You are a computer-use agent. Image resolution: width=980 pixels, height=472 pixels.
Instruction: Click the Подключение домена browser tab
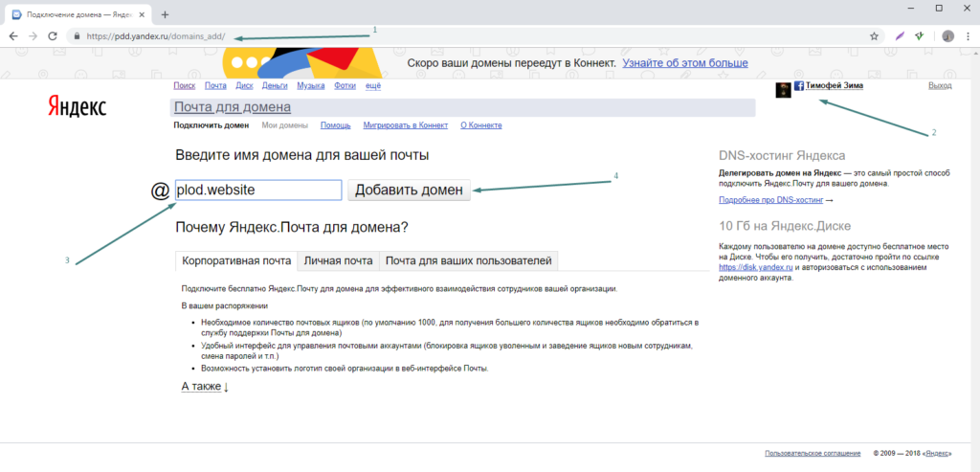point(78,14)
